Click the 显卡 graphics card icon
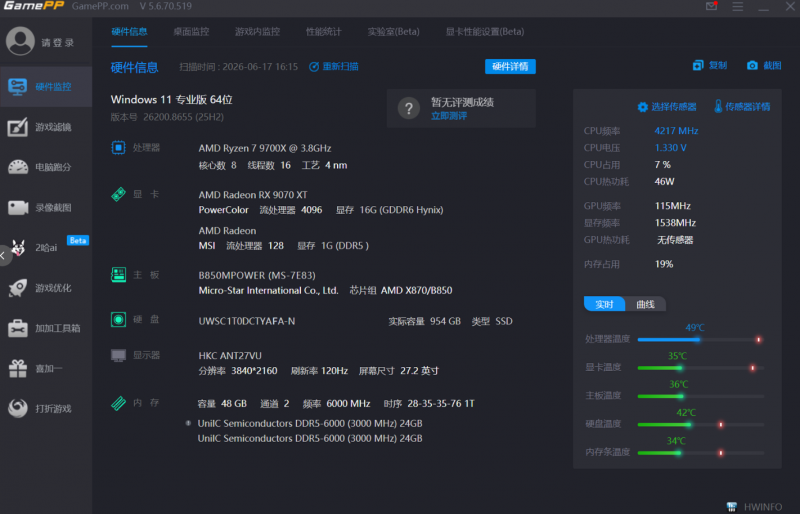 pyautogui.click(x=118, y=194)
